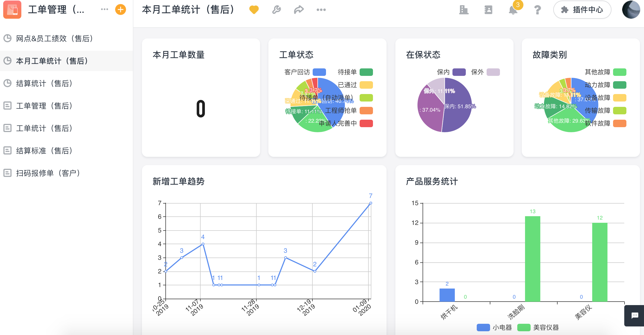Click the 产品服务统计 chart title
644x335 pixels.
pos(432,181)
